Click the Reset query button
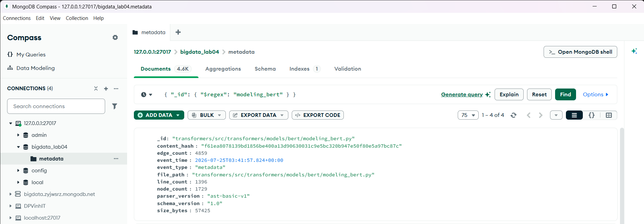Screen dimensions: 644x224 tap(539, 95)
